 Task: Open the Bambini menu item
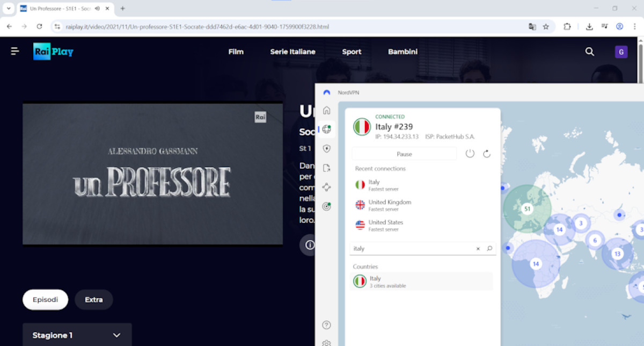(402, 52)
